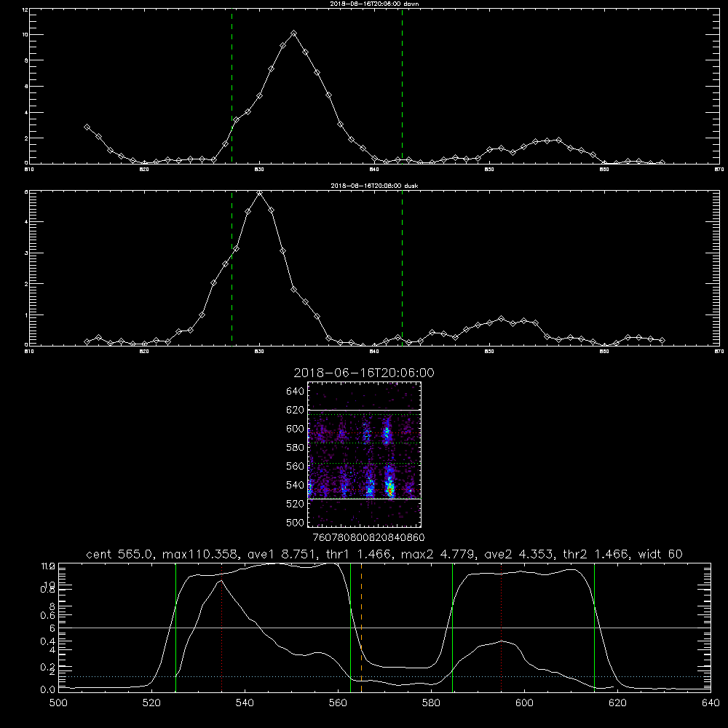Click the dawn curve peak diamond near 10
728x728 pixels.
pos(293,33)
